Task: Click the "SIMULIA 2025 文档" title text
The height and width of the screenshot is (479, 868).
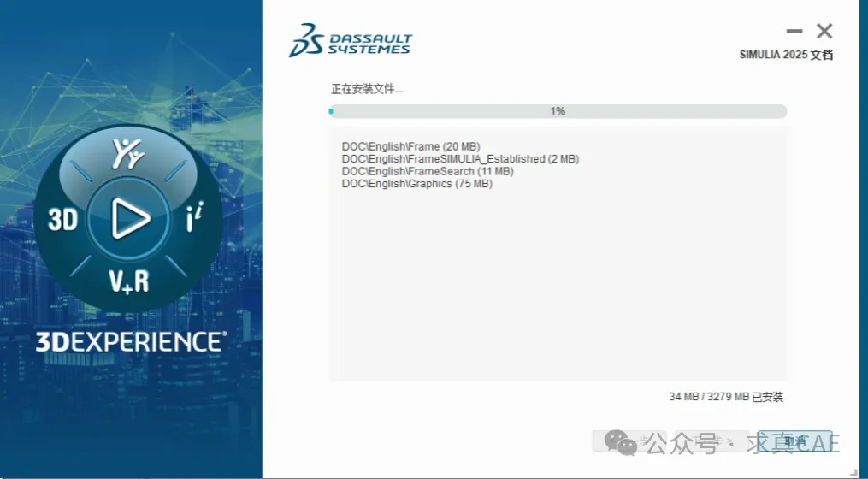Action: click(786, 55)
